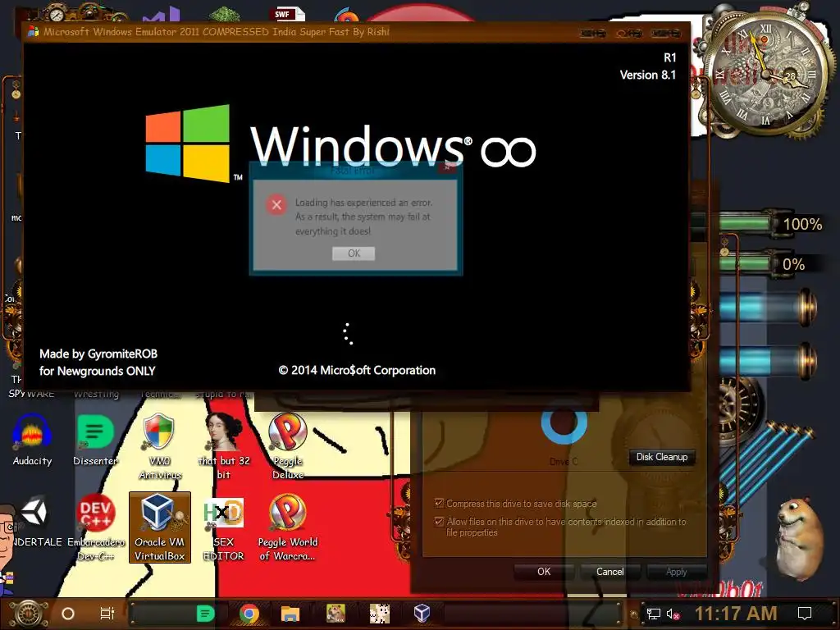
Task: Click the emulator window title bar icon
Action: coord(33,32)
